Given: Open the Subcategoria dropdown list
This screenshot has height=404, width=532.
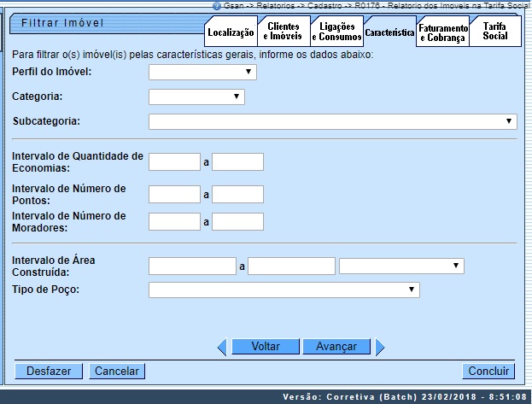Looking at the screenshot, I should 333,121.
